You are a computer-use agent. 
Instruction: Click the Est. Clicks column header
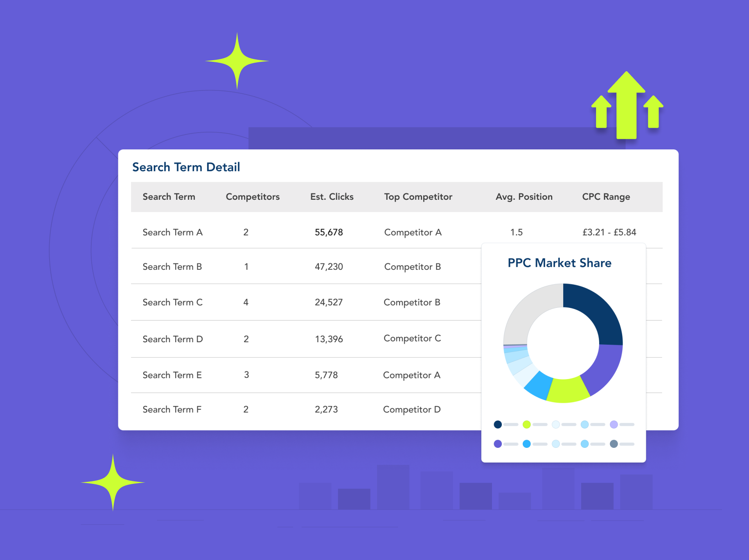click(332, 197)
